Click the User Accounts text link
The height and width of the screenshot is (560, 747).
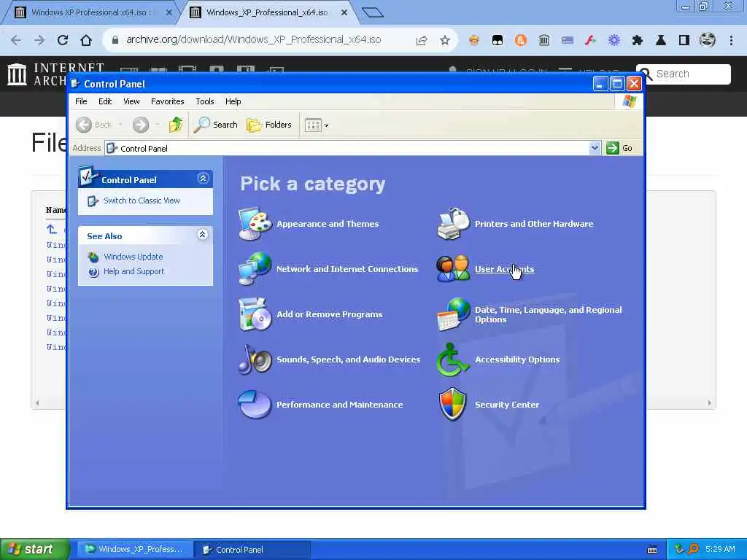coord(505,269)
